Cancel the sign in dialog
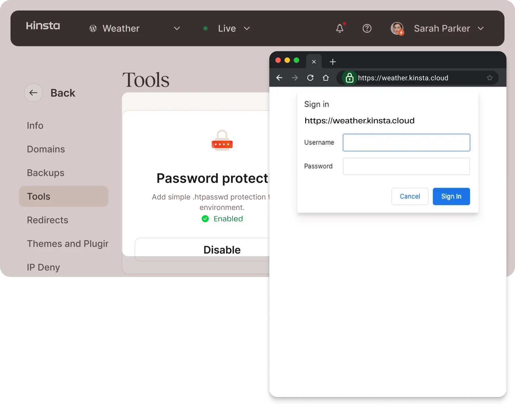515x420 pixels. click(x=410, y=197)
